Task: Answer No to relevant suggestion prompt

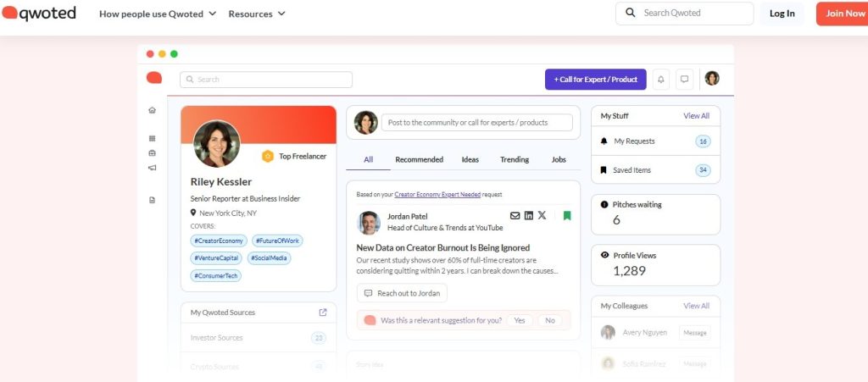Action: pos(549,320)
